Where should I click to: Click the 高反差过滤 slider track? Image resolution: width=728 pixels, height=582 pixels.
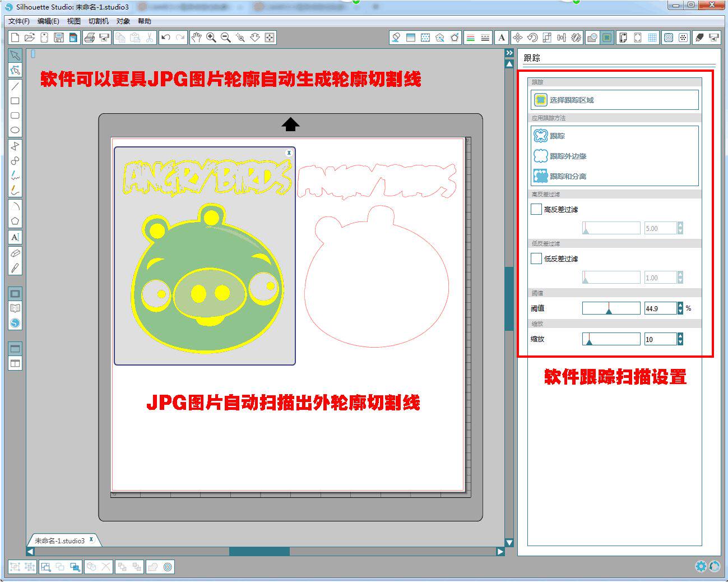(x=611, y=228)
